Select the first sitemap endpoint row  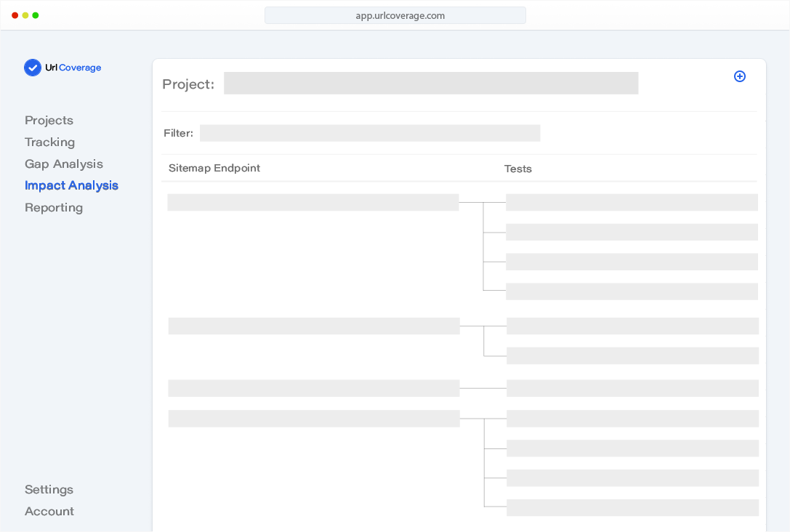pos(313,202)
